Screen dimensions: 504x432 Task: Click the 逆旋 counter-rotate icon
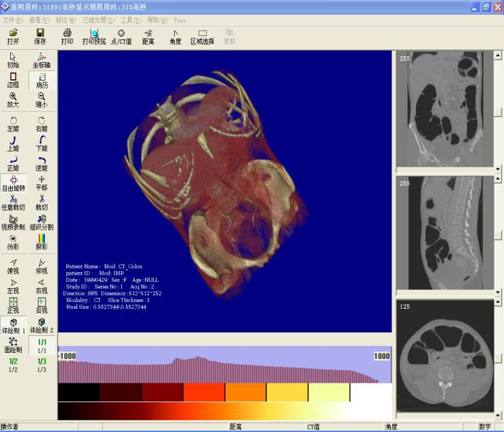click(x=41, y=164)
